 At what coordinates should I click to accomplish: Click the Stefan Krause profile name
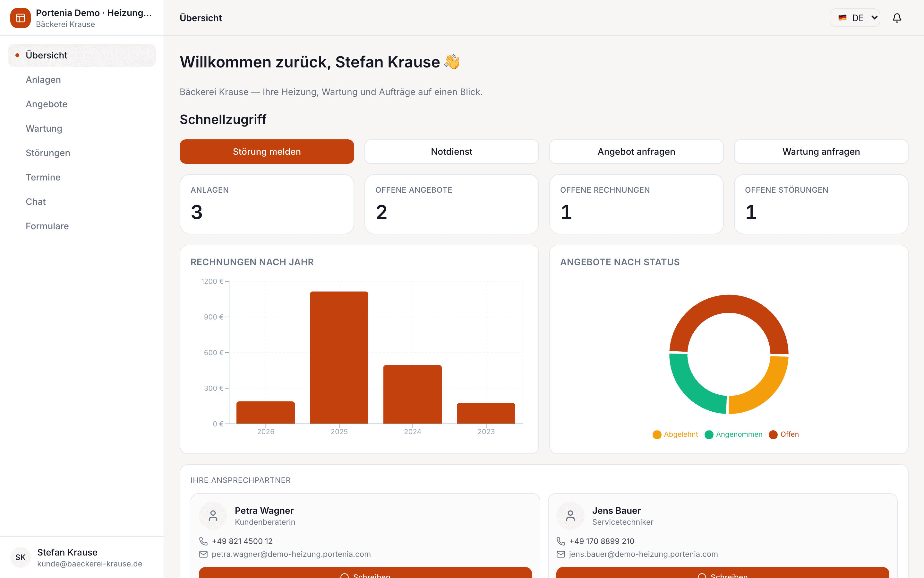tap(67, 552)
